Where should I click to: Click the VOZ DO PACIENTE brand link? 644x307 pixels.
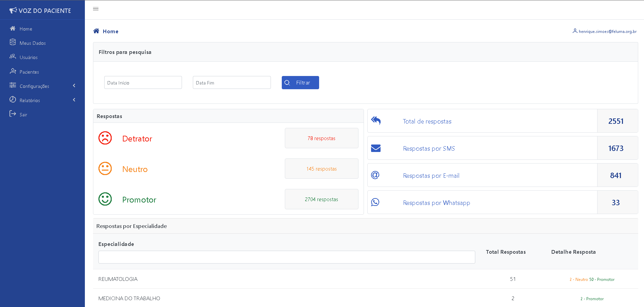40,11
